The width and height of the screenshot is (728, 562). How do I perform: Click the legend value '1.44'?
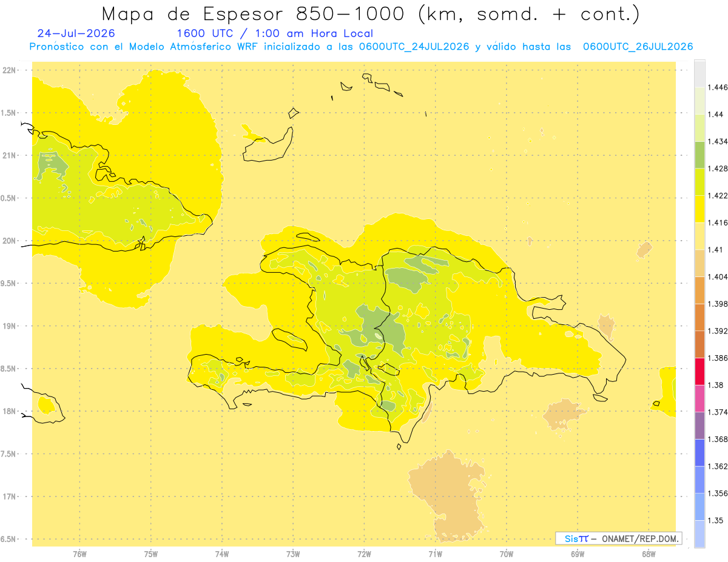[x=716, y=115]
